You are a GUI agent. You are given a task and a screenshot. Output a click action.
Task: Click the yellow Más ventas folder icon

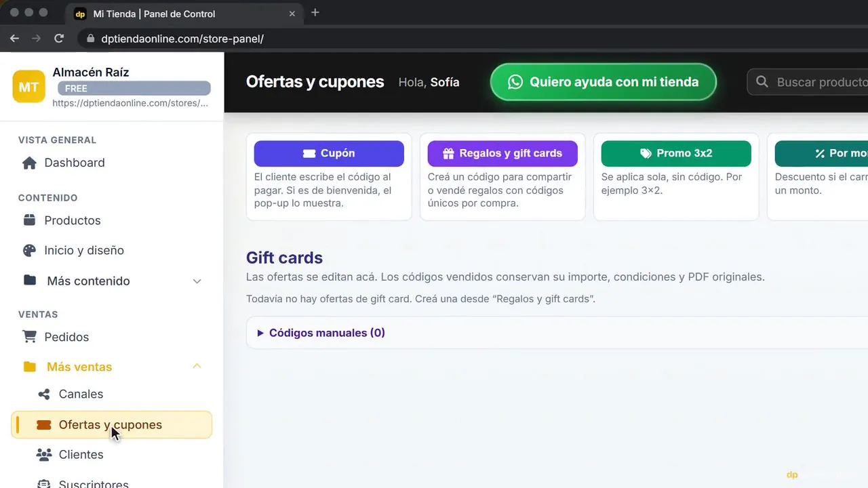pos(30,367)
